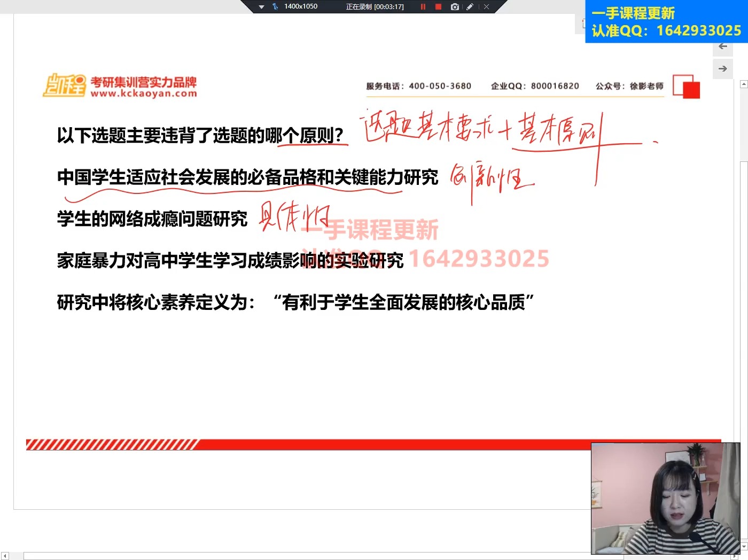The height and width of the screenshot is (560, 748).
Task: Click the 1400x1050 resolution label
Action: click(301, 6)
